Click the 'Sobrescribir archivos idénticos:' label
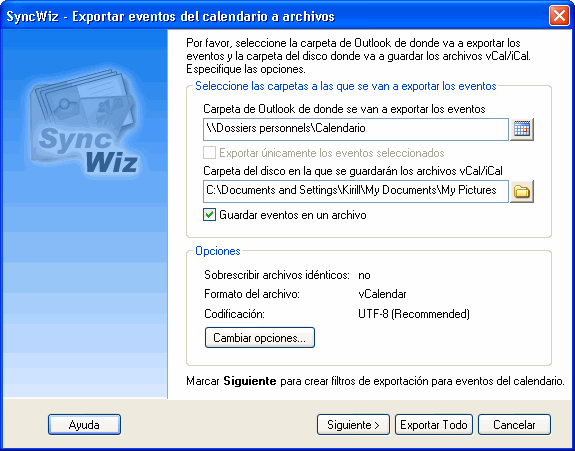 (277, 275)
